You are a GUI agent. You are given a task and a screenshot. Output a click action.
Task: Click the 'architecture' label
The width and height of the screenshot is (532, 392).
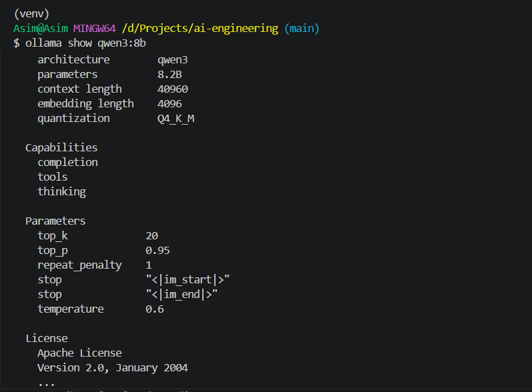tap(73, 59)
